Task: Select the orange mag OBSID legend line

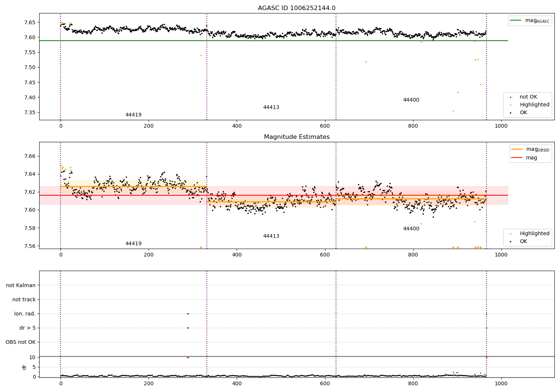Action: coord(517,149)
